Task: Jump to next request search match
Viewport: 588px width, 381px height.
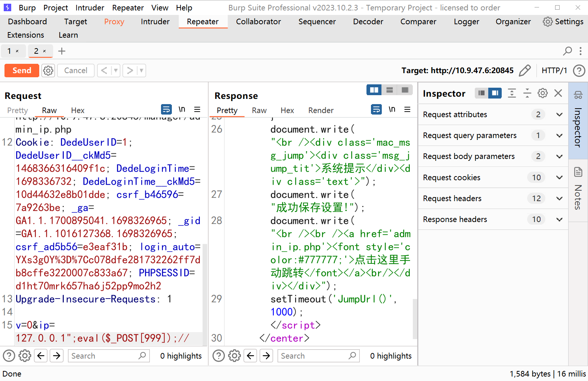Action: [57, 356]
